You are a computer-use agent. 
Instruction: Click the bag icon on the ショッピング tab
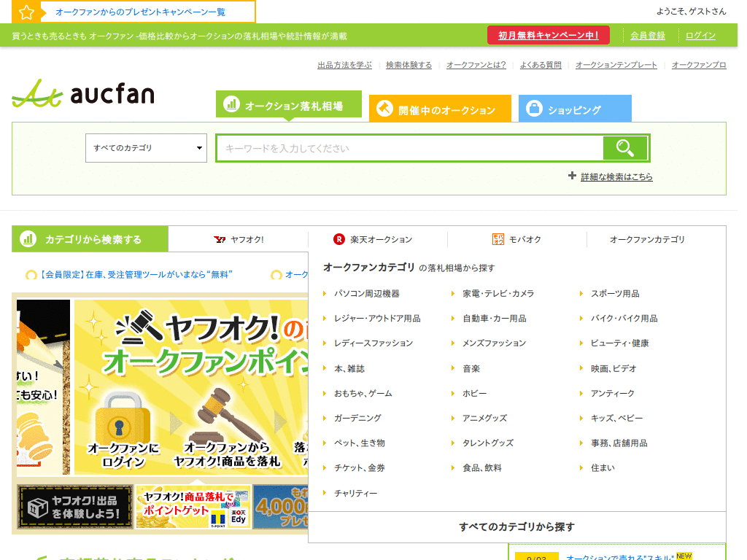[534, 108]
